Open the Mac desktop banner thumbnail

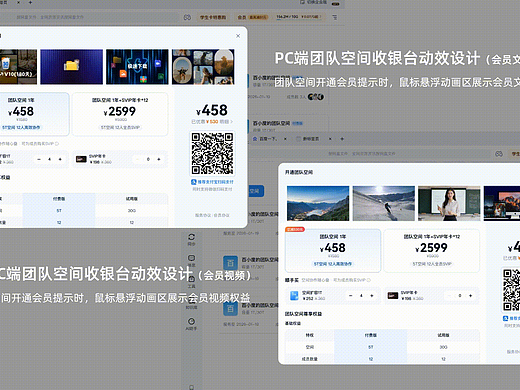(x=502, y=203)
